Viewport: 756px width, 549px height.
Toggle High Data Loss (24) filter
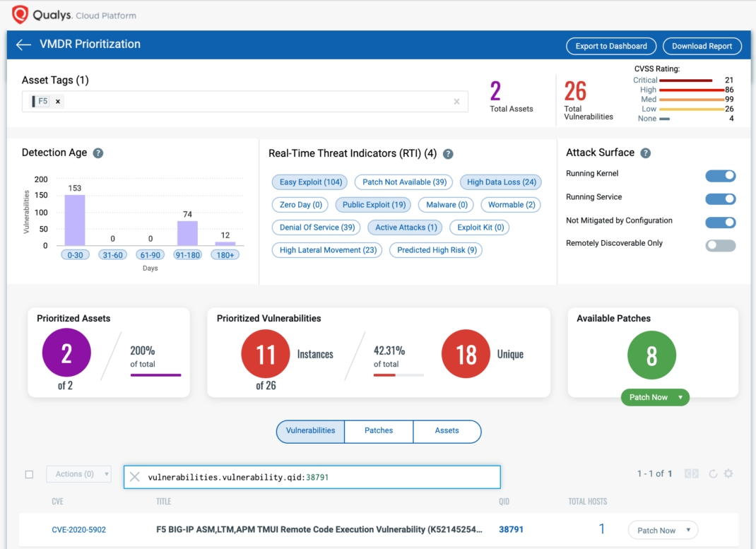[x=501, y=182]
